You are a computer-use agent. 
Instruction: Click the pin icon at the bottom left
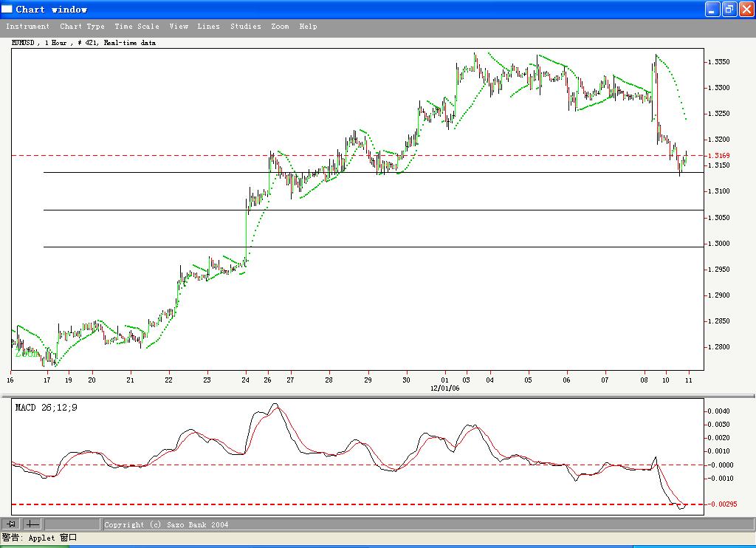[x=12, y=524]
